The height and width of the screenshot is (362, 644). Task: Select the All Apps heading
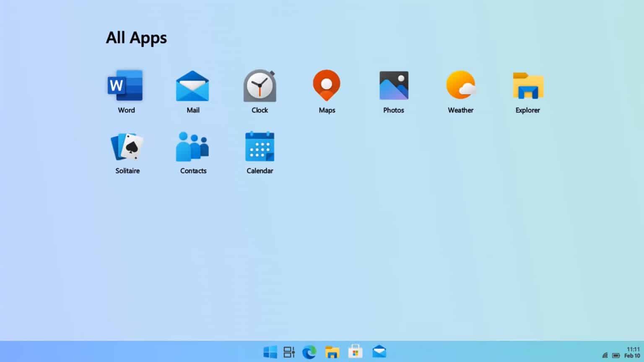pyautogui.click(x=137, y=38)
